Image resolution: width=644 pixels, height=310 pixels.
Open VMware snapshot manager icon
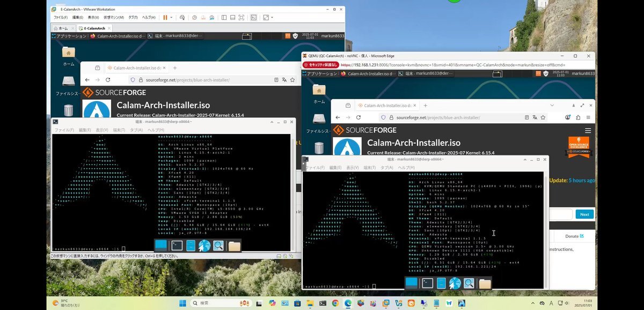pyautogui.click(x=211, y=18)
